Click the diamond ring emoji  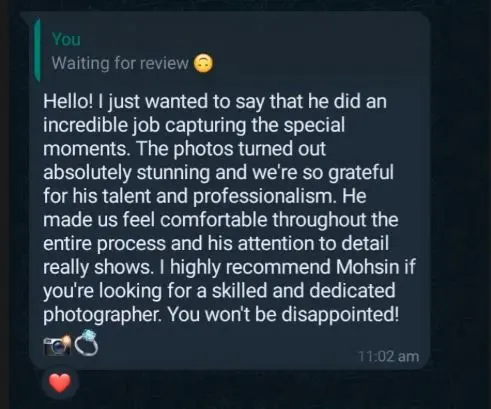click(87, 343)
